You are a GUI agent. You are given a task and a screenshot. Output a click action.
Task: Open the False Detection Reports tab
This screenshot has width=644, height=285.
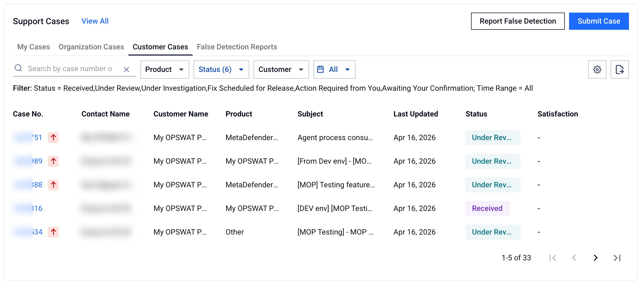click(x=237, y=47)
